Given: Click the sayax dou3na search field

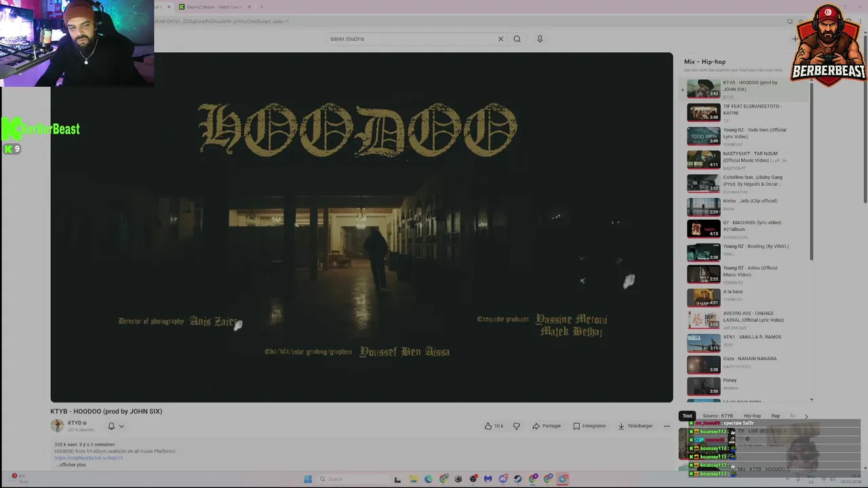Looking at the screenshot, I should point(412,39).
